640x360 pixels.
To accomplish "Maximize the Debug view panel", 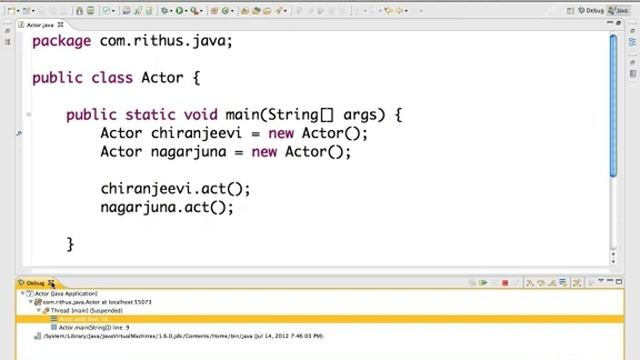I will click(619, 282).
